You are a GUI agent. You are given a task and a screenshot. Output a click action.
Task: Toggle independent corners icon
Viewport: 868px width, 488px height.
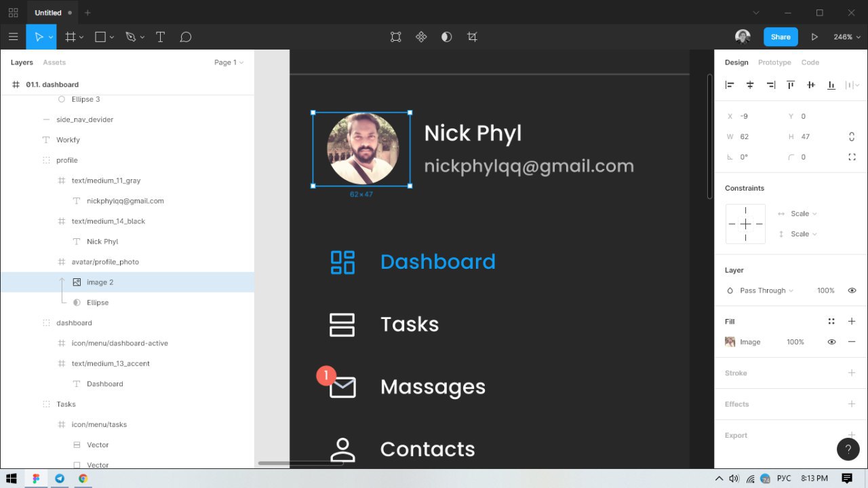[852, 157]
